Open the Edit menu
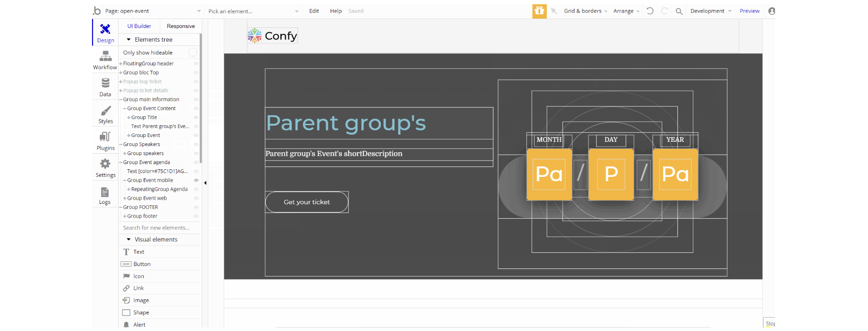868x331 pixels. coord(314,11)
